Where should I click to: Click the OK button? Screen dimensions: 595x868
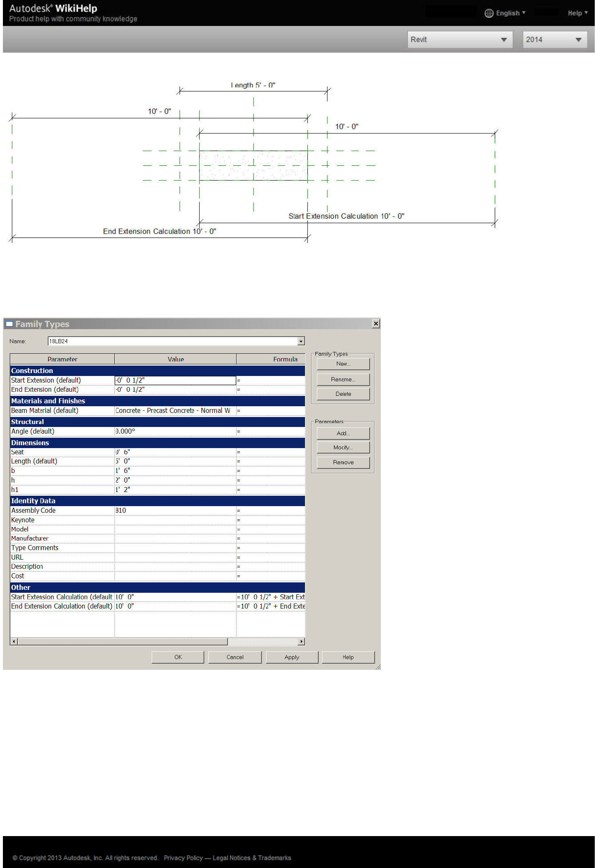tap(178, 657)
